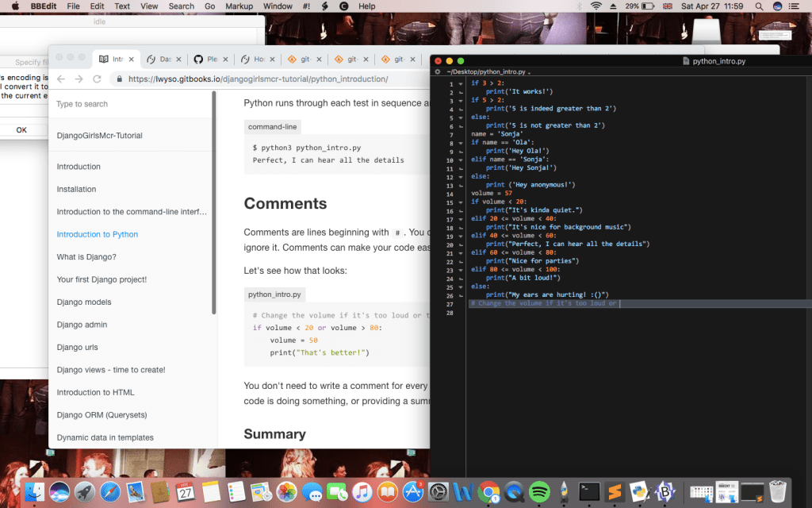Collapse the fold triangle on line 1
Screen dimensions: 812x508
pyautogui.click(x=461, y=83)
